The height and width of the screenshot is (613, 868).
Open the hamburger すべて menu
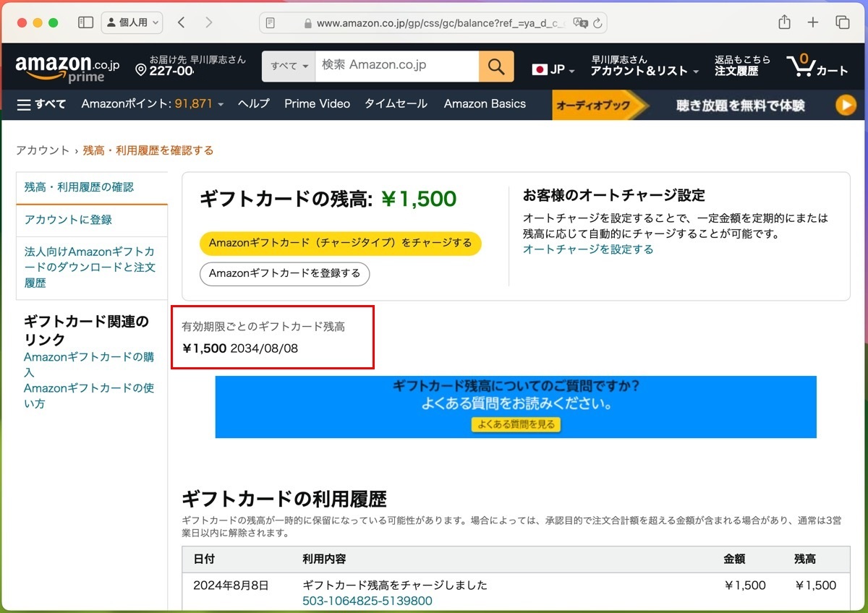41,104
